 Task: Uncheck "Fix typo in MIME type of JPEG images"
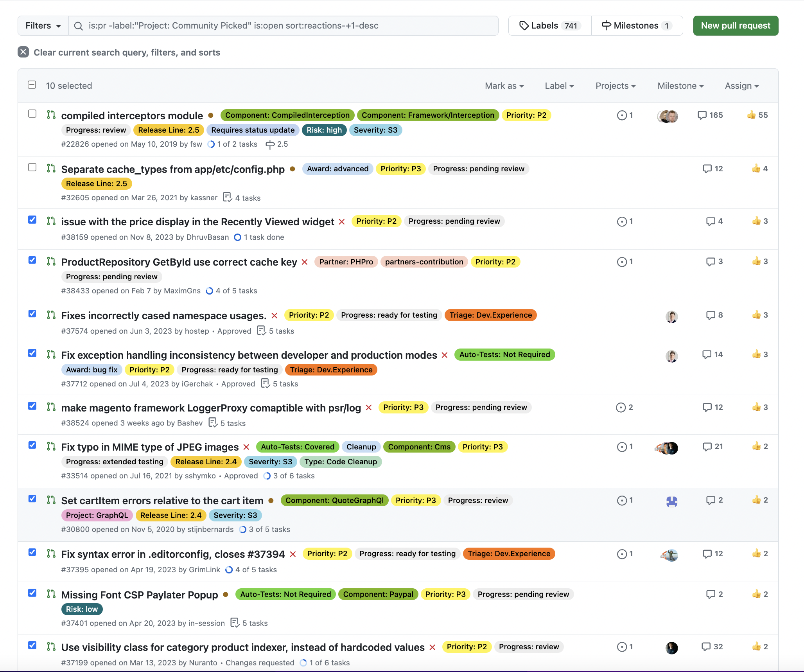32,445
